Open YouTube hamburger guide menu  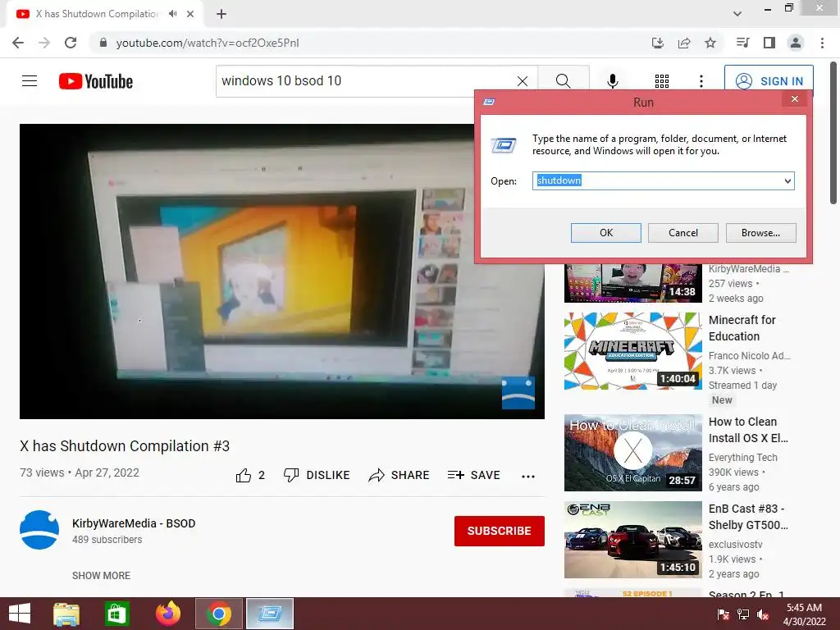pyautogui.click(x=30, y=81)
